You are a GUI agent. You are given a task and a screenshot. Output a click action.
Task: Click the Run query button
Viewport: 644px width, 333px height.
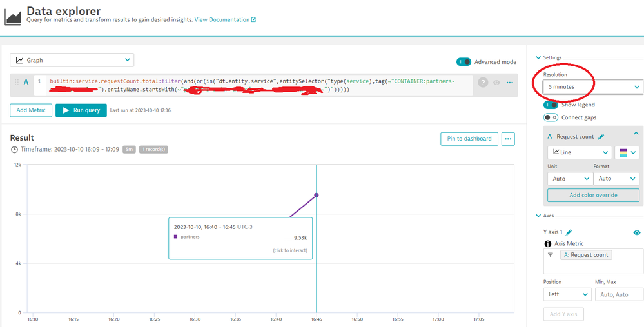click(x=81, y=110)
